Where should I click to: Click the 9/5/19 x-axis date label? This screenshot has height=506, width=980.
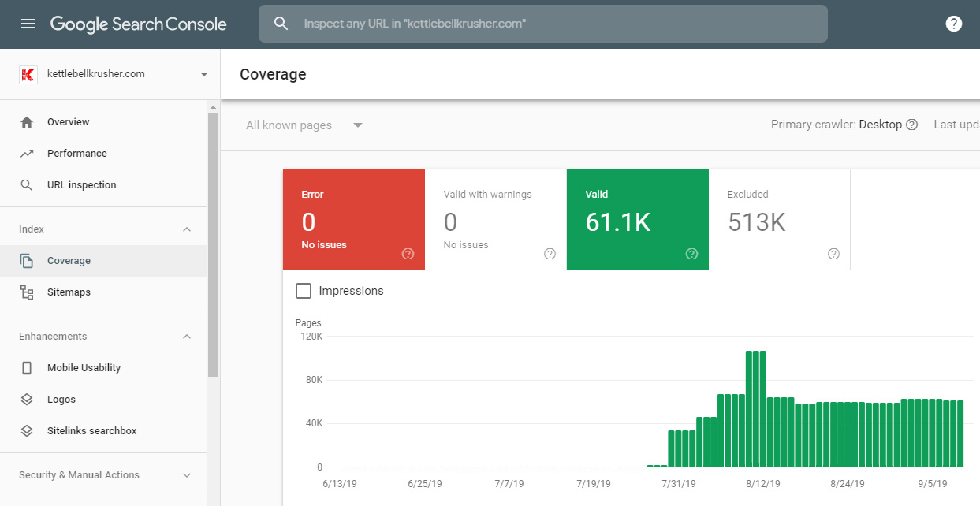931,483
